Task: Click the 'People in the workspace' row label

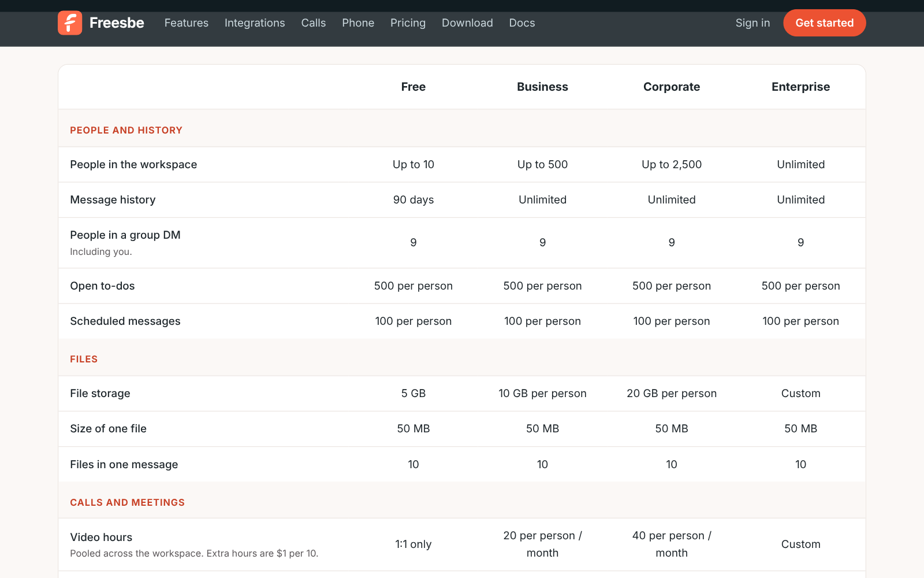Action: pyautogui.click(x=133, y=165)
